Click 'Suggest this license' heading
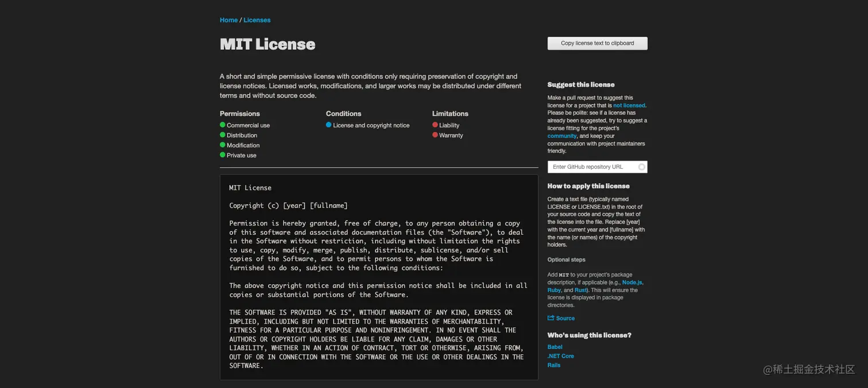This screenshot has height=388, width=868. tap(581, 84)
